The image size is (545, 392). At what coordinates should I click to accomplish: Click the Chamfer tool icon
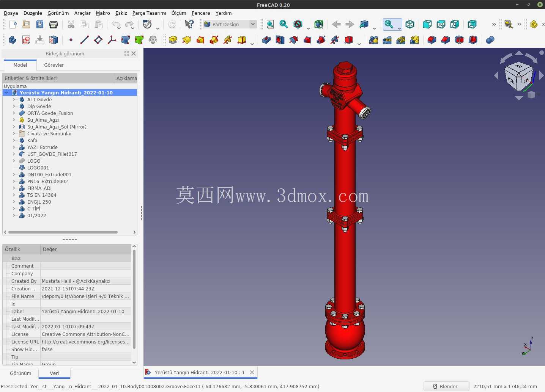click(446, 40)
